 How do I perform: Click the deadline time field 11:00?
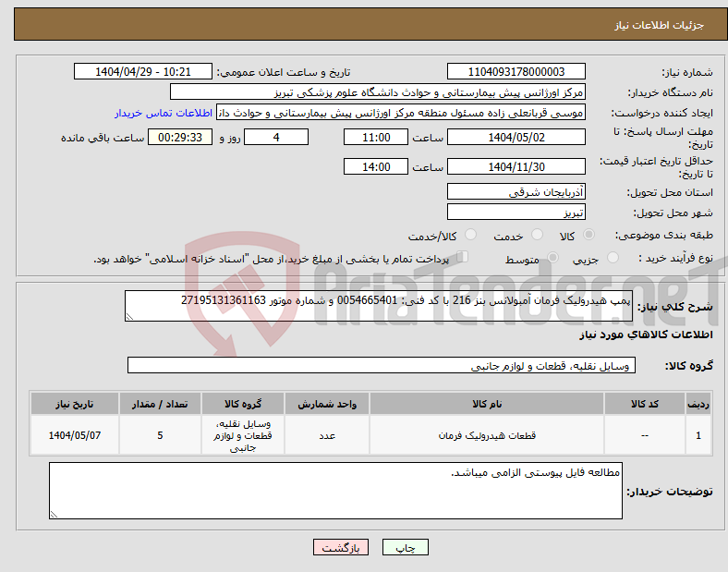[376, 138]
